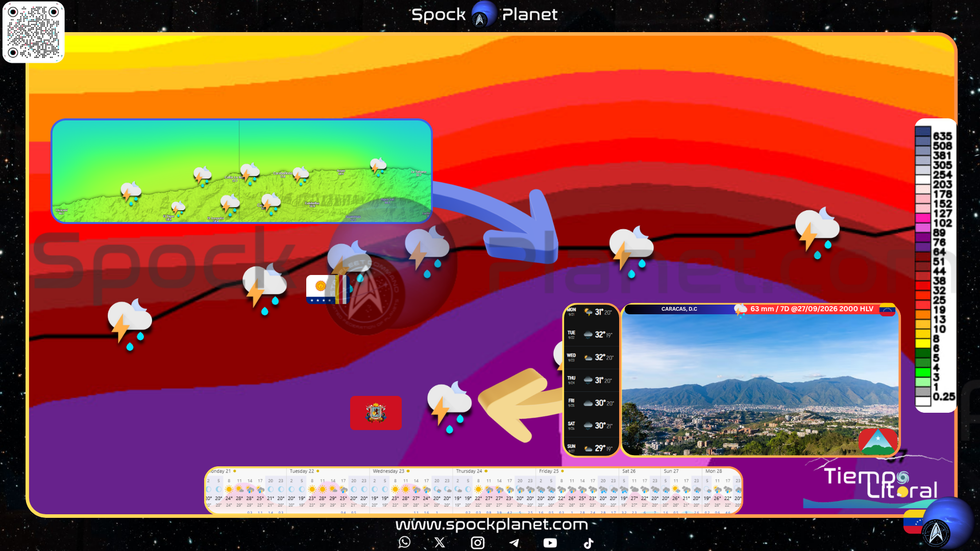Image resolution: width=980 pixels, height=551 pixels.
Task: Click the red Caracas coat-of-arms flag
Action: coord(376,413)
